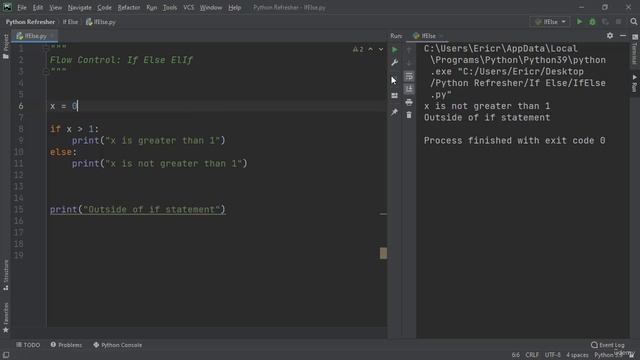This screenshot has height=360, width=640.
Task: Run with coverage icon in top toolbar
Action: pos(605,22)
